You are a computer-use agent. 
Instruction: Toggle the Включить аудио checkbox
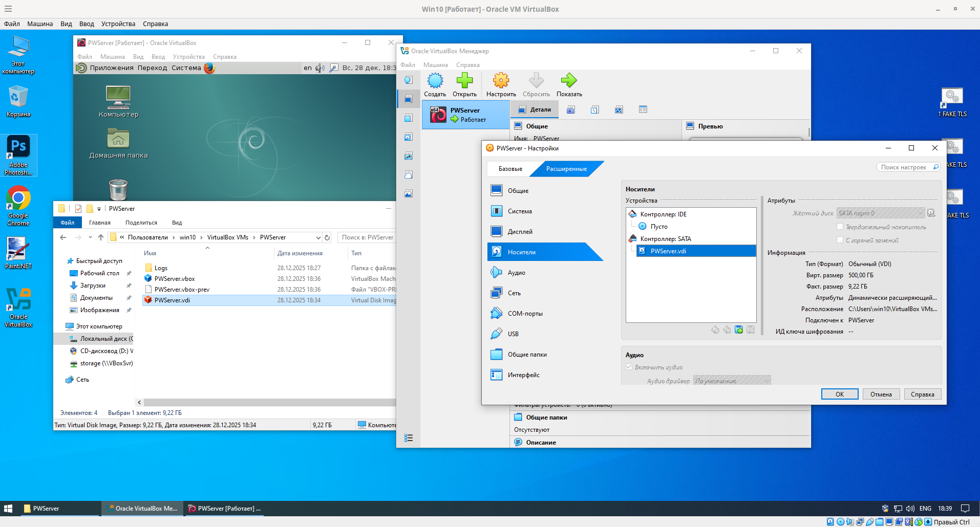pyautogui.click(x=629, y=367)
